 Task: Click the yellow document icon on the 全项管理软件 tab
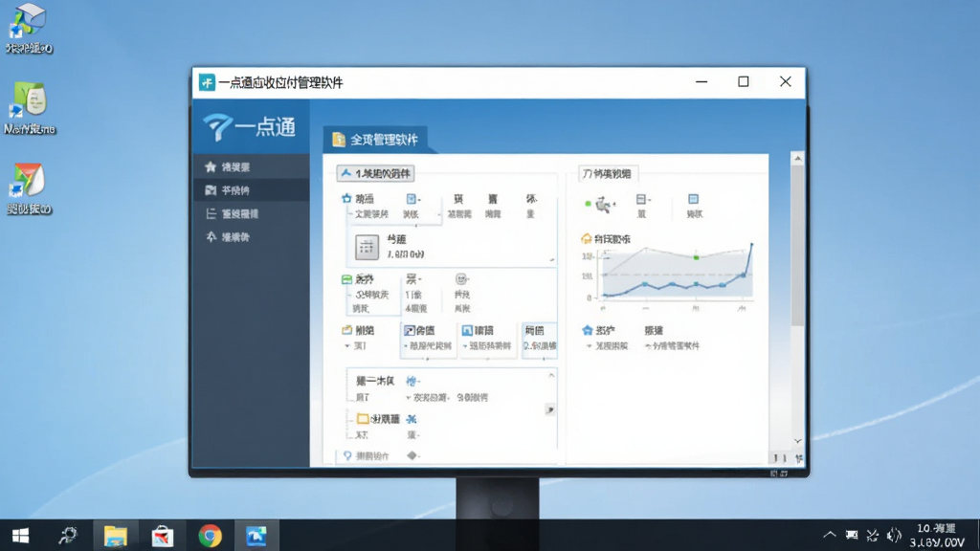tap(339, 140)
